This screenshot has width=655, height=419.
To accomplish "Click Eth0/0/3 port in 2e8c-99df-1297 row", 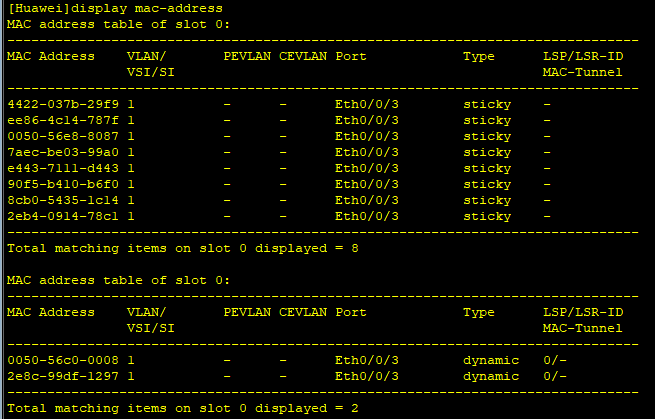I will tap(367, 376).
